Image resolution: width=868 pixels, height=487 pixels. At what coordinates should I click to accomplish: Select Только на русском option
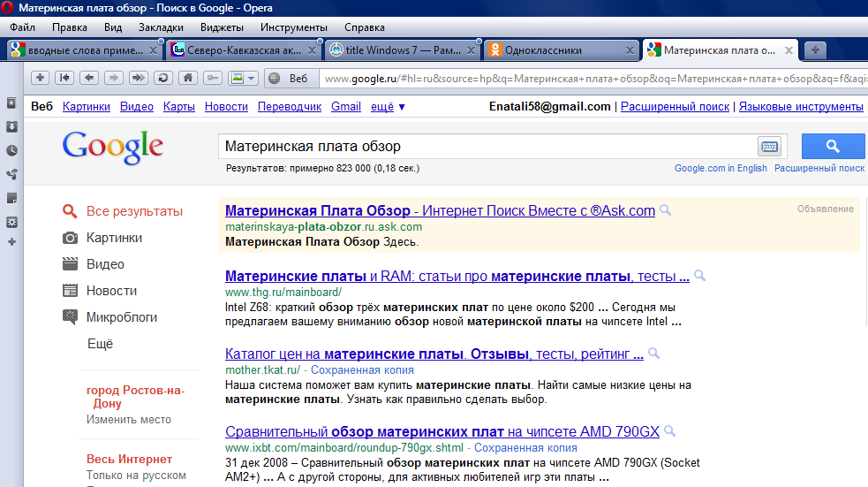click(x=136, y=476)
